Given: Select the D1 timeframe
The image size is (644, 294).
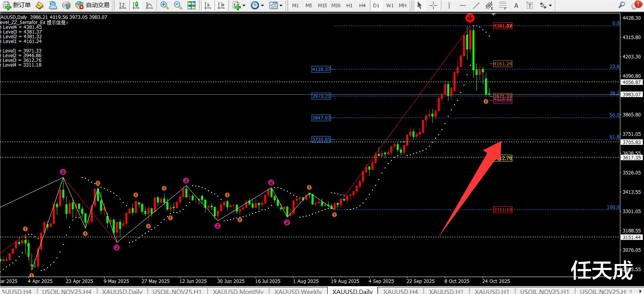Looking at the screenshot, I should click(376, 6).
